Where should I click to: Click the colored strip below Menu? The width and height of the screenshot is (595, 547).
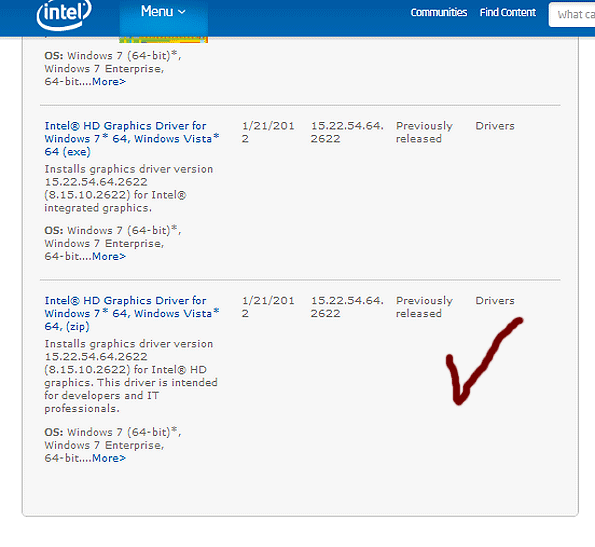coord(164,40)
